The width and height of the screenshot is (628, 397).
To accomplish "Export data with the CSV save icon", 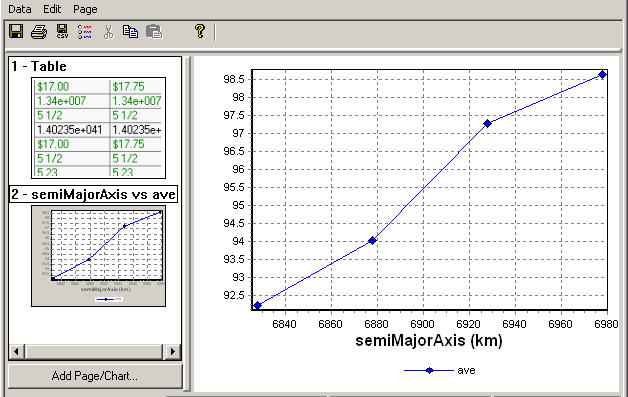I will (62, 31).
